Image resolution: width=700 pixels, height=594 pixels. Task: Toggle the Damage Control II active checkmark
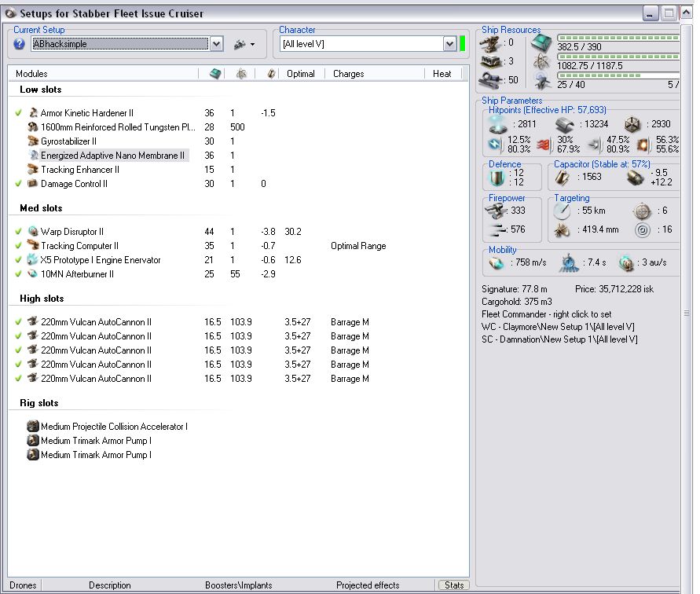(x=18, y=184)
